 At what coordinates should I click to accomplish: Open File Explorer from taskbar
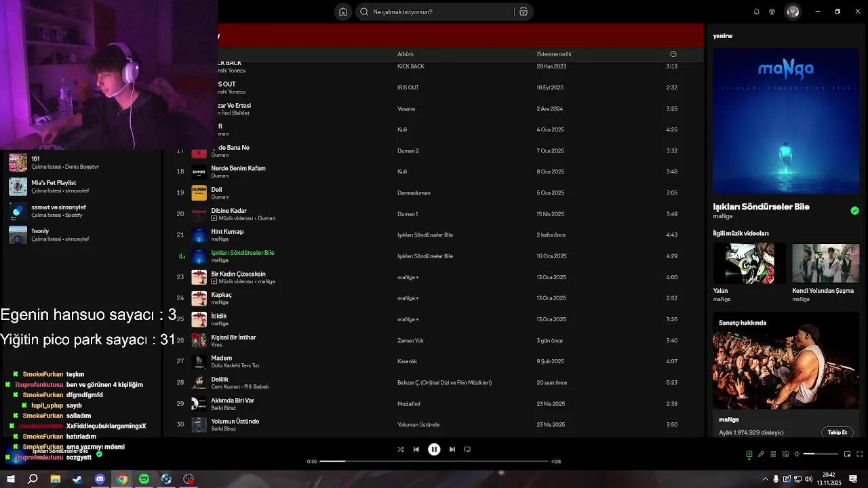[x=56, y=479]
